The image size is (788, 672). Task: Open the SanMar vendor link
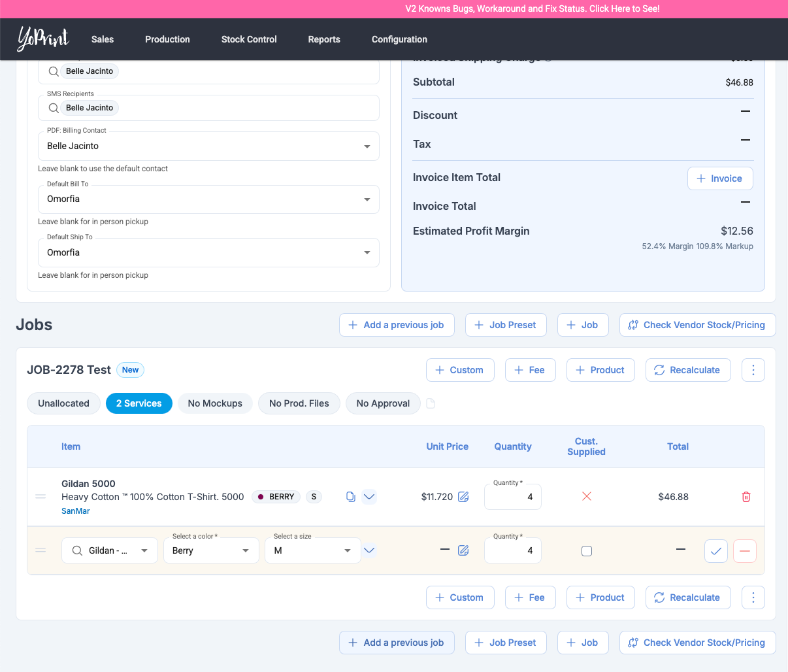(76, 511)
